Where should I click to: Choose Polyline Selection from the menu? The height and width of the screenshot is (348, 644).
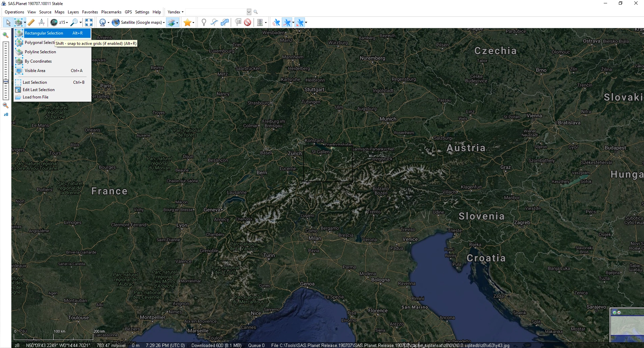point(53,52)
